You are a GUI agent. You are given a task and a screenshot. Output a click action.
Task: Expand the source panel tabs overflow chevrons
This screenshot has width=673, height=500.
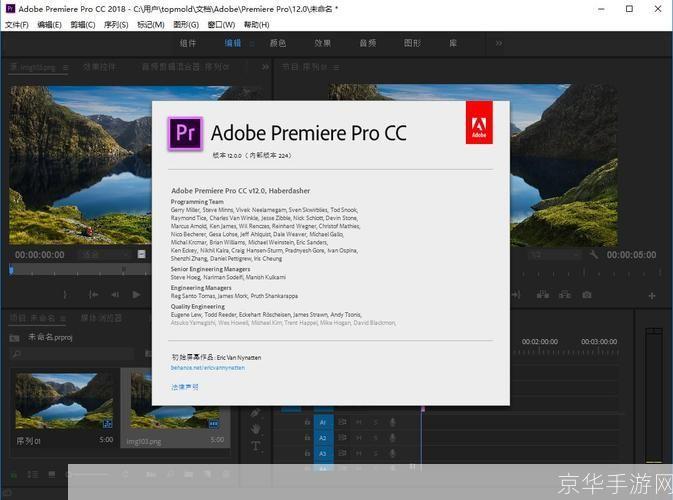265,67
